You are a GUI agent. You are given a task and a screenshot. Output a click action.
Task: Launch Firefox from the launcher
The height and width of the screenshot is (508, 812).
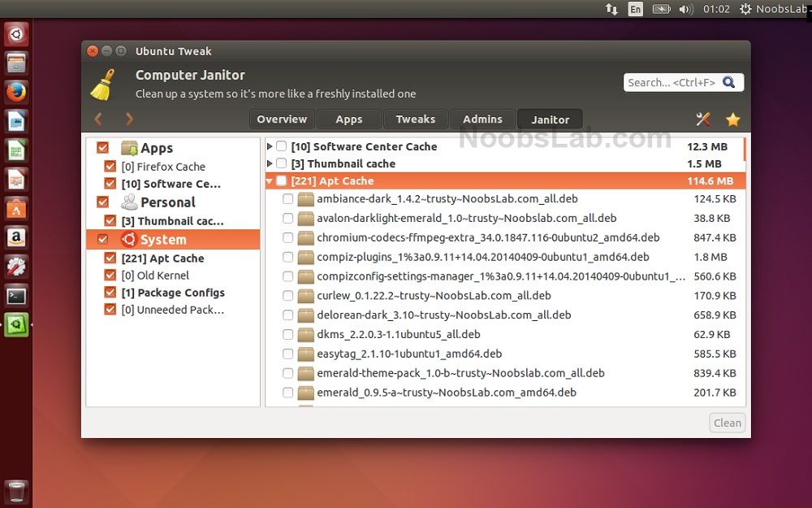point(16,93)
